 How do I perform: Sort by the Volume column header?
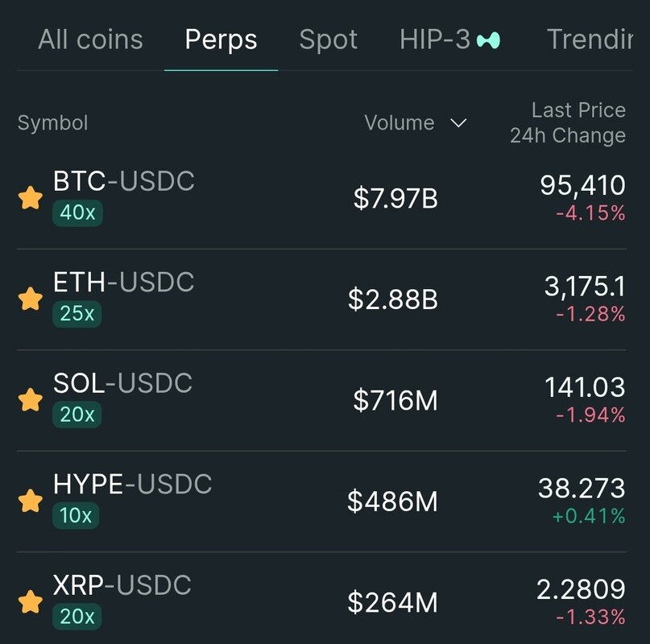399,123
